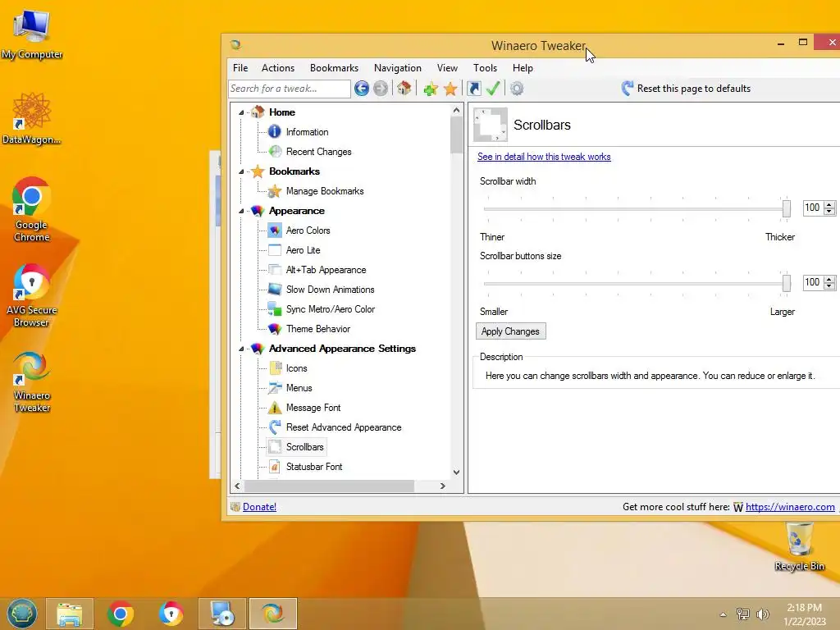The width and height of the screenshot is (840, 630).
Task: Click the tree panel's vertical scroll down arrow
Action: pos(456,472)
